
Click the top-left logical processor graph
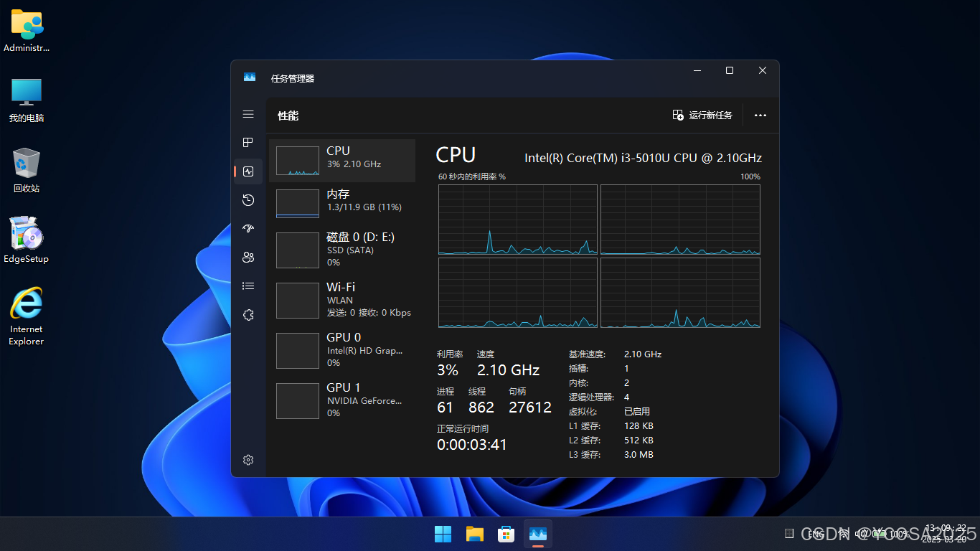[518, 220]
